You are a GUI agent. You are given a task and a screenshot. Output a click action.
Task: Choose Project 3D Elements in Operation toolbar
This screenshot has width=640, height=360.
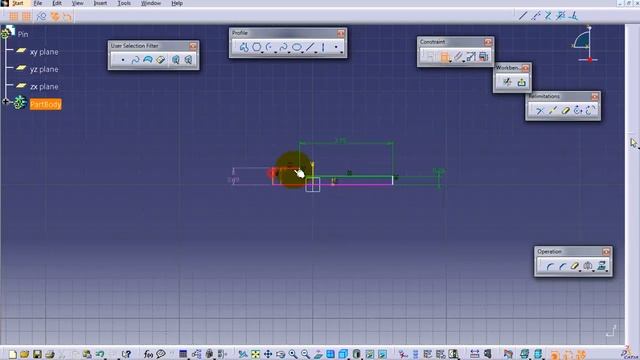point(601,266)
